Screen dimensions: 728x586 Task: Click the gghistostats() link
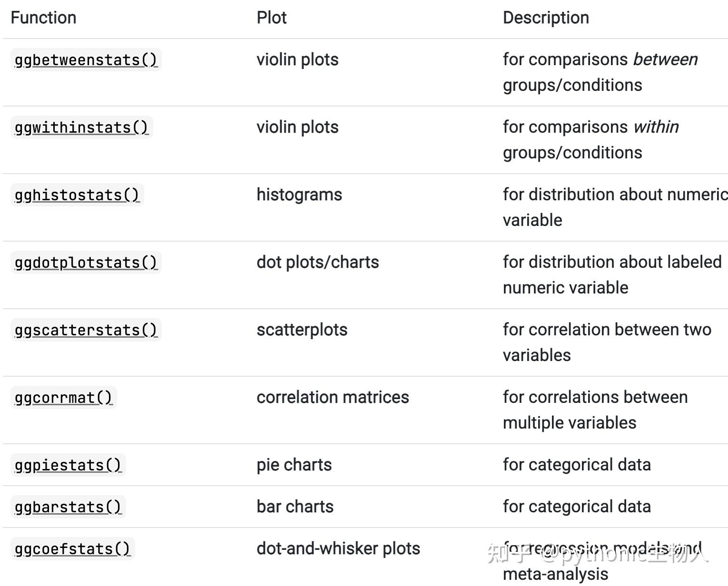pyautogui.click(x=77, y=195)
